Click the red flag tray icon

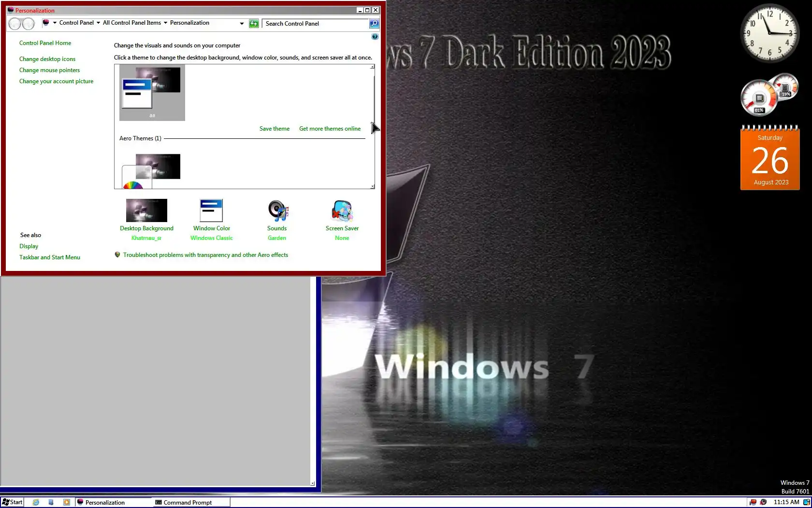click(x=753, y=502)
